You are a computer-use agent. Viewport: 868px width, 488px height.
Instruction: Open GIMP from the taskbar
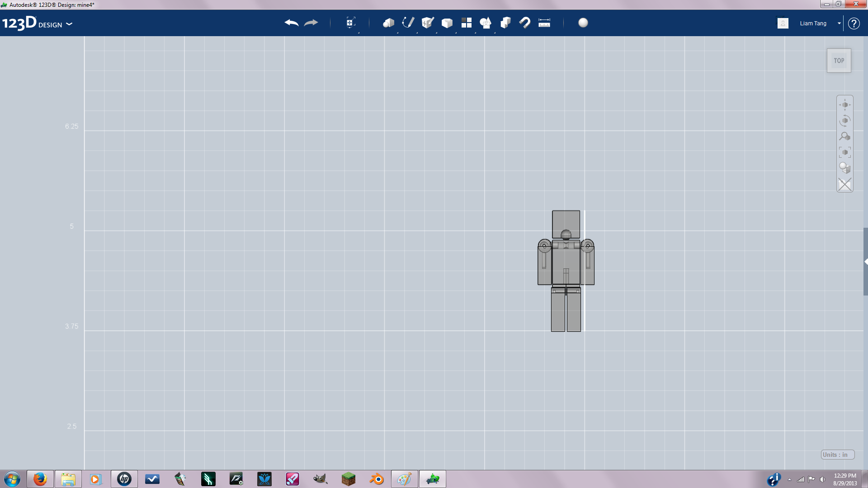pos(321,479)
